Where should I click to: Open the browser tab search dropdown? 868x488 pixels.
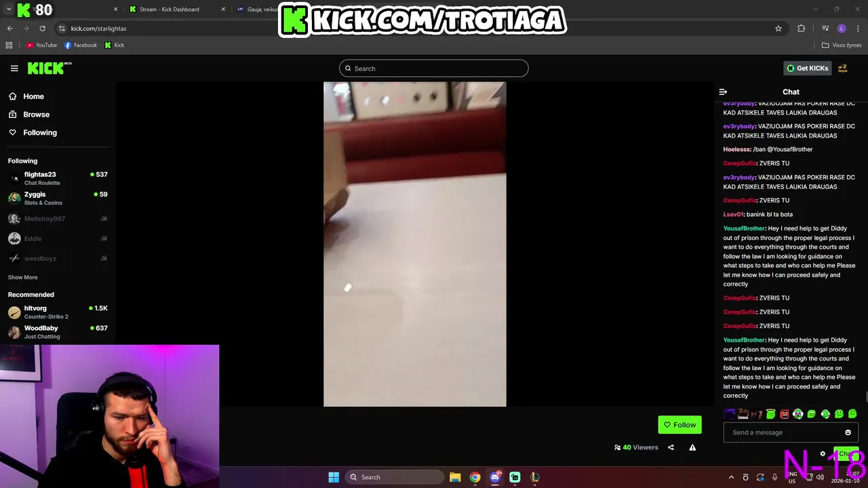pyautogui.click(x=8, y=9)
